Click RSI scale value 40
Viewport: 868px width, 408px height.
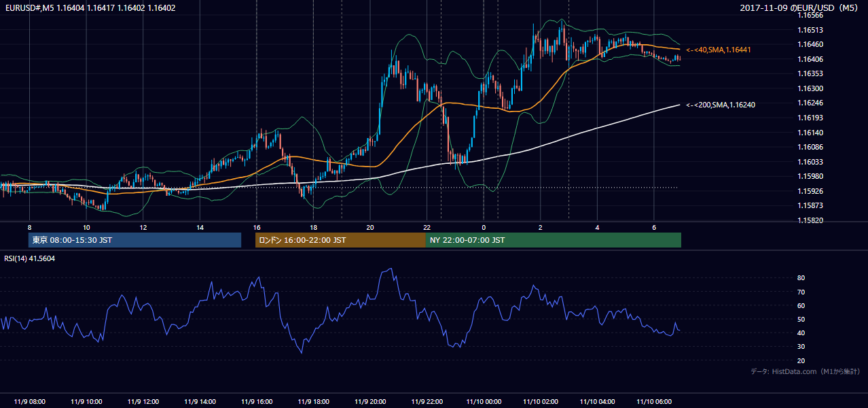click(801, 333)
